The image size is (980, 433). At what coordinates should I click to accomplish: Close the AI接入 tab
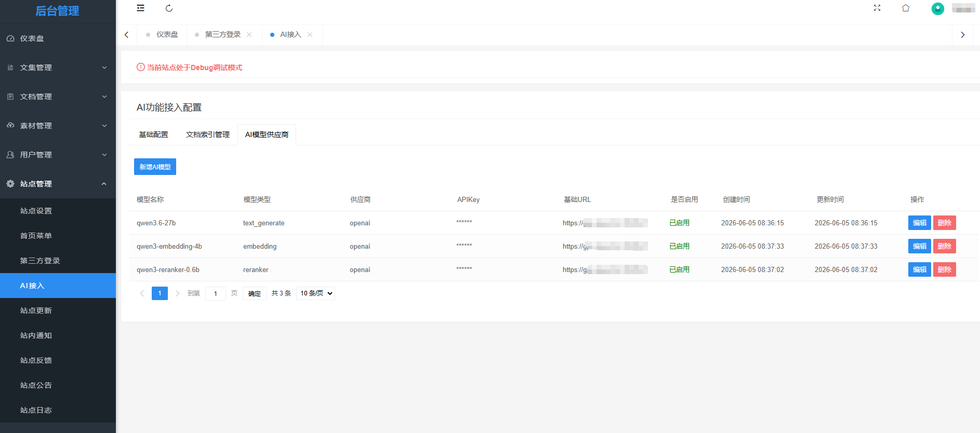coord(310,35)
